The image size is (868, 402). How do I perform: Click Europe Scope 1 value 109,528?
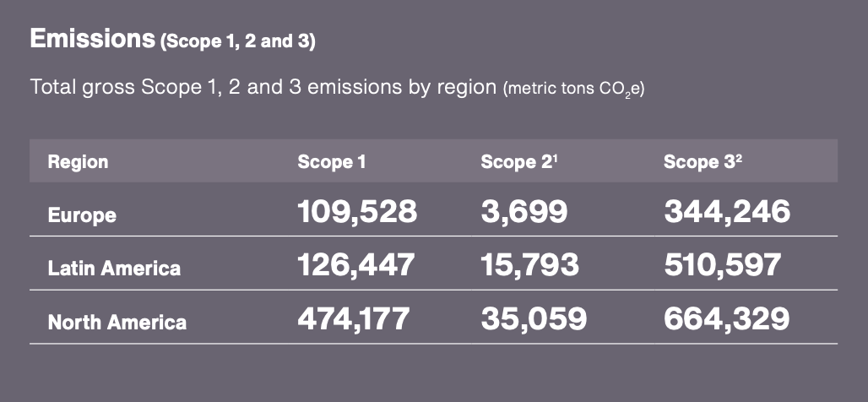click(x=357, y=211)
